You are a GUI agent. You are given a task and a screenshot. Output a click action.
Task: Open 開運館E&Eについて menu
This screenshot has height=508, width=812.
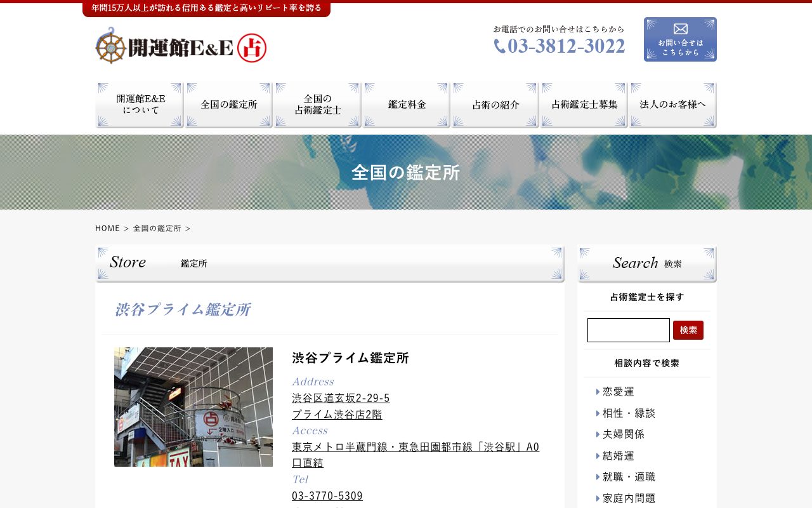coord(140,105)
